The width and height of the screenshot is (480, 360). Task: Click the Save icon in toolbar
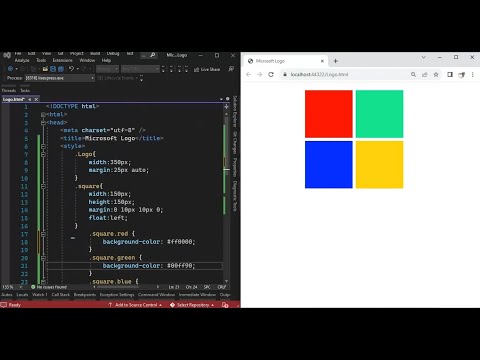pyautogui.click(x=53, y=69)
